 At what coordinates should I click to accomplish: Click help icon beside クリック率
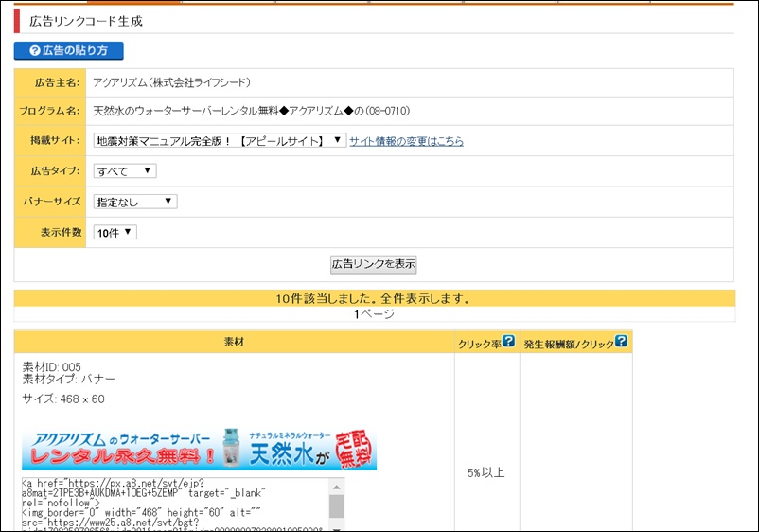click(508, 341)
